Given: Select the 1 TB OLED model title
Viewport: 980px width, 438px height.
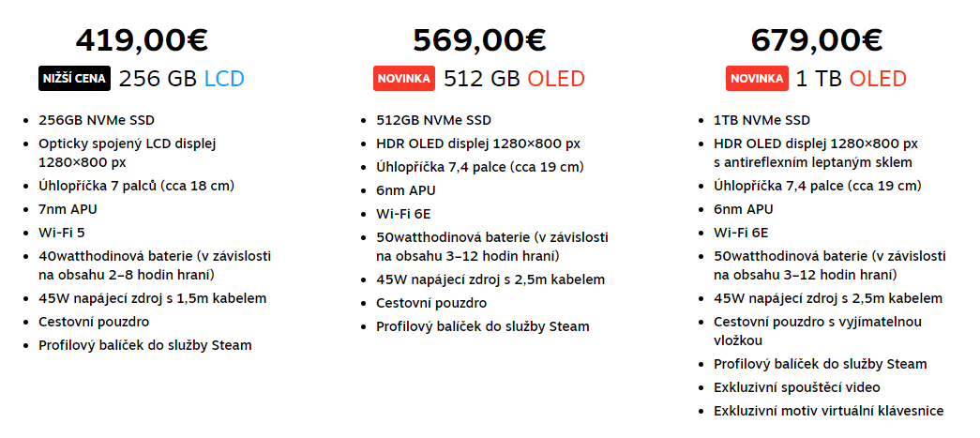Looking at the screenshot, I should click(852, 79).
